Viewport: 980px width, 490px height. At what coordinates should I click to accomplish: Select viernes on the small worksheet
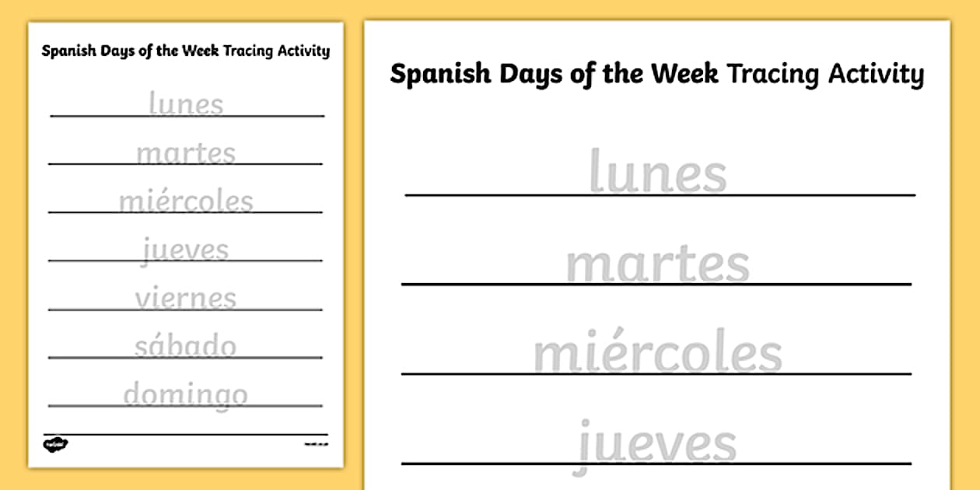[186, 298]
